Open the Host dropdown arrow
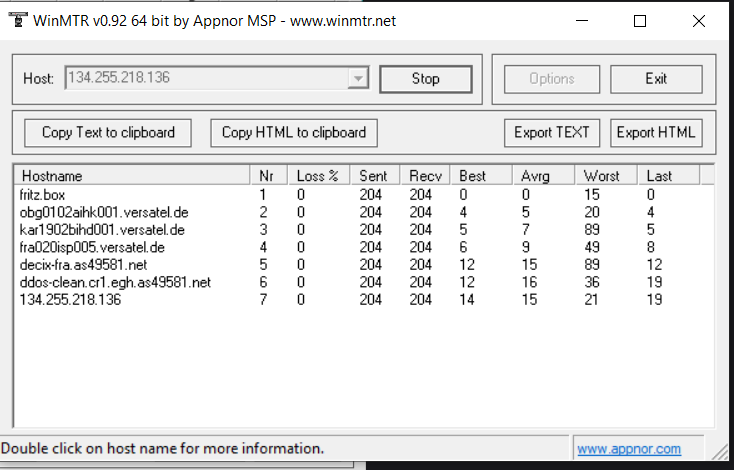 coord(358,79)
